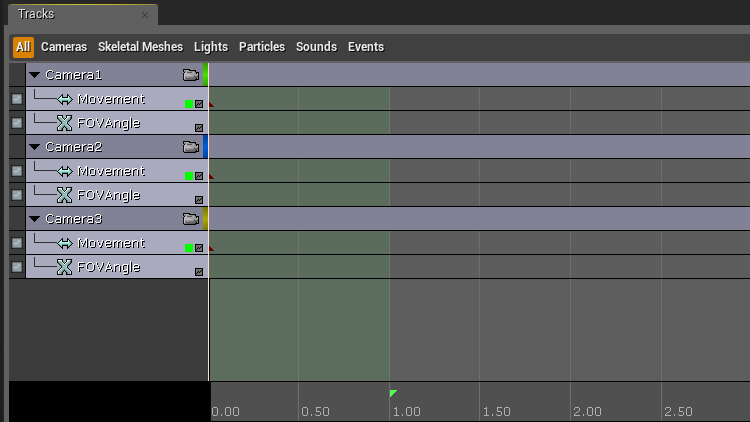Disable the Camera2 FOVAngle track checkbox
The image size is (750, 422).
click(x=17, y=195)
